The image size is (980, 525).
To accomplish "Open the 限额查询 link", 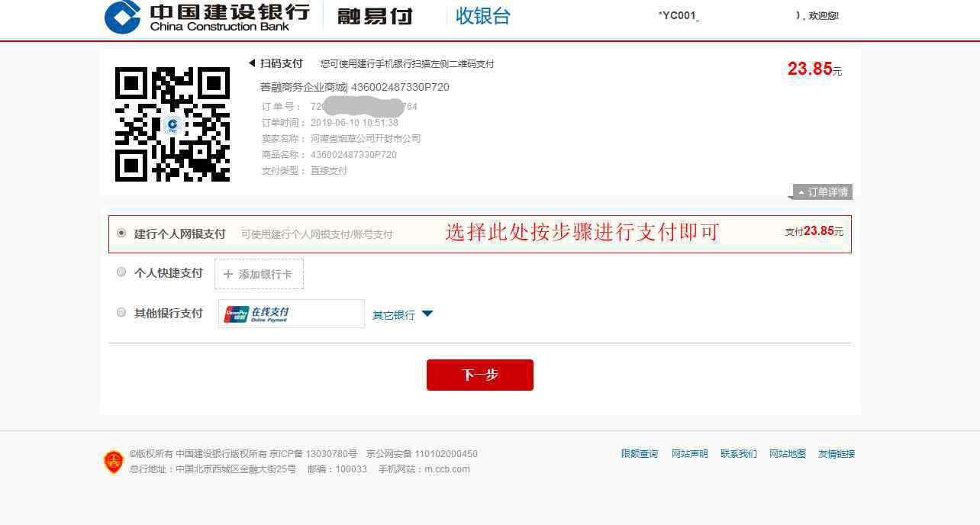I will pyautogui.click(x=640, y=454).
